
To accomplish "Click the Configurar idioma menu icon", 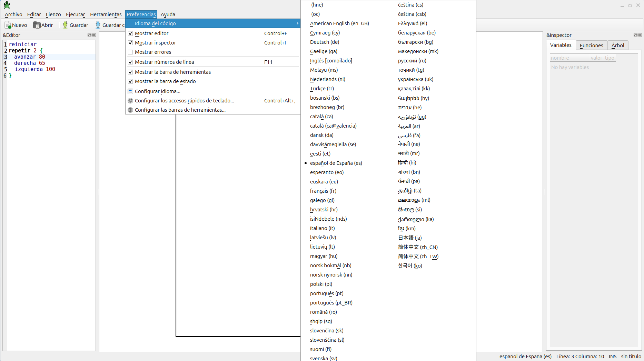I will 130,91.
